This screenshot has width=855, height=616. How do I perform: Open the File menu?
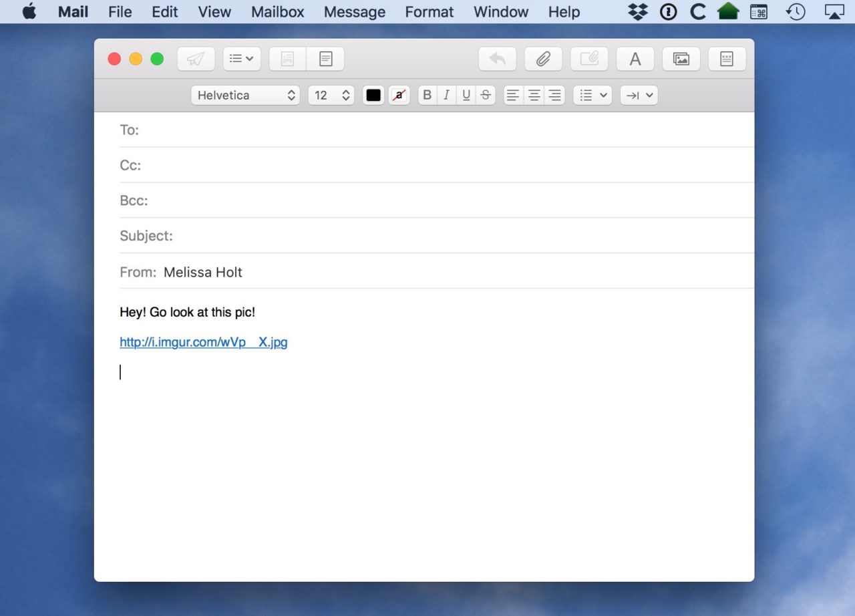tap(120, 12)
